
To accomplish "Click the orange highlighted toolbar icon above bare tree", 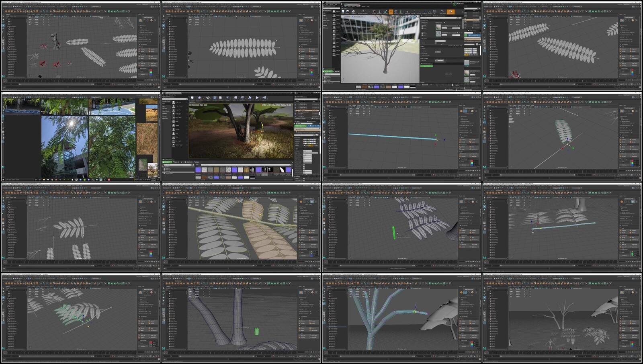I will coord(391,12).
